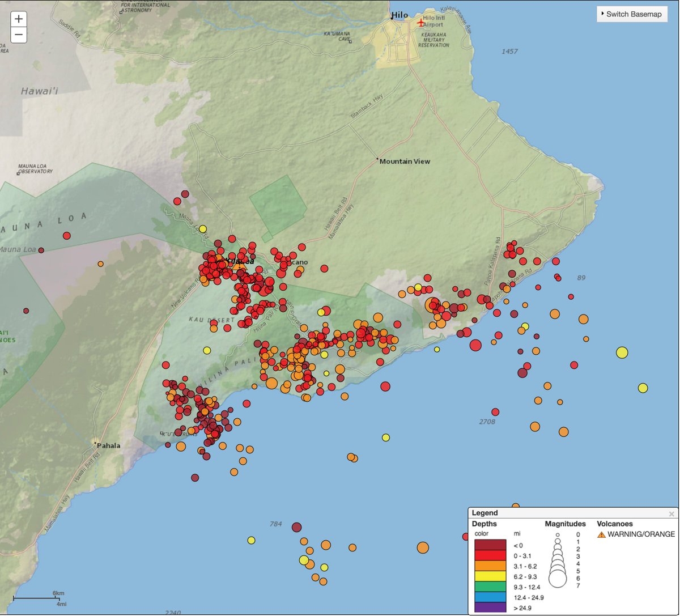Click the 'Depths' legend heading

coord(484,524)
